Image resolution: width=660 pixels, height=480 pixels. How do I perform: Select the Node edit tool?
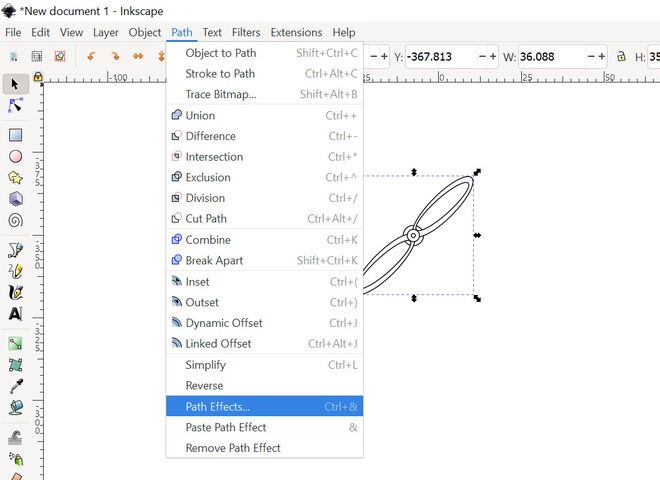pyautogui.click(x=15, y=105)
